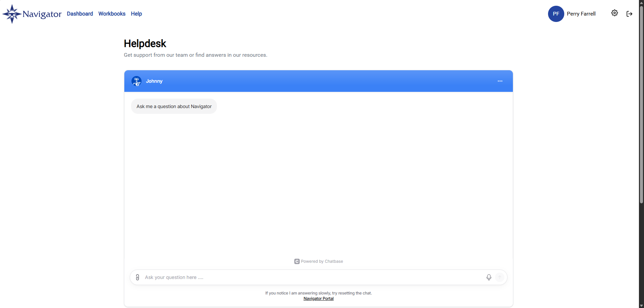Screen dimensions: 644x308
Task: Open the settings gear icon
Action: pos(615,13)
